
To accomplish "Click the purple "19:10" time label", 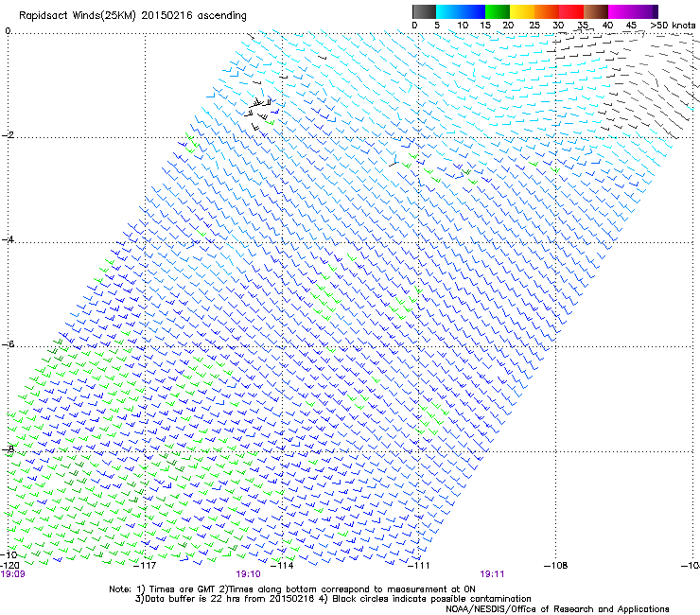I will [248, 574].
